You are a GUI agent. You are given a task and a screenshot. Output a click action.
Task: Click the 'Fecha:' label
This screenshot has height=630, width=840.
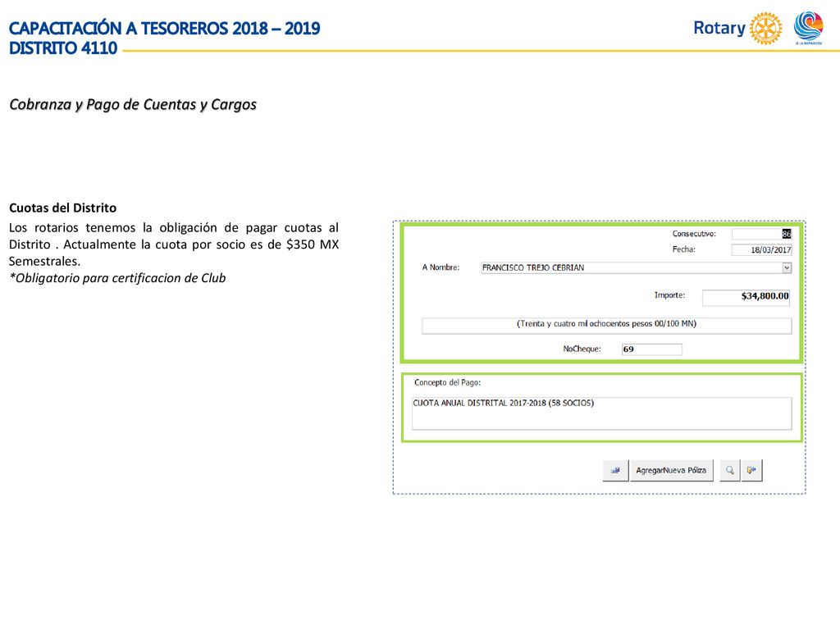(683, 249)
